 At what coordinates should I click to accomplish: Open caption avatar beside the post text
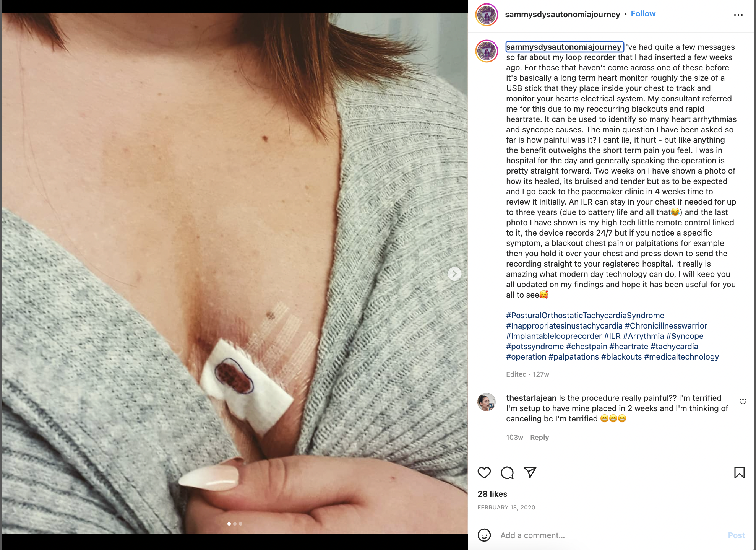487,51
